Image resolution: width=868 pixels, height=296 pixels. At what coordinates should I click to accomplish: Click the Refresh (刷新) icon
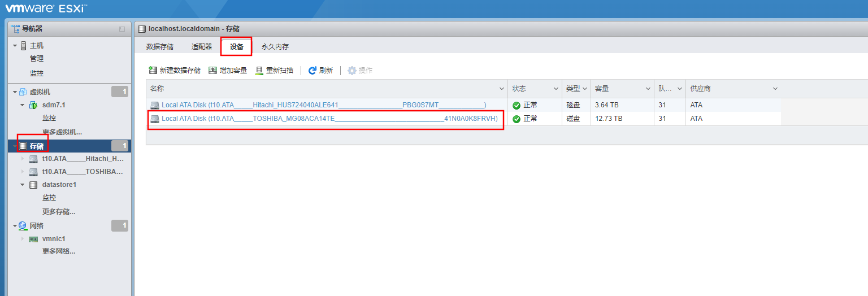pyautogui.click(x=312, y=71)
